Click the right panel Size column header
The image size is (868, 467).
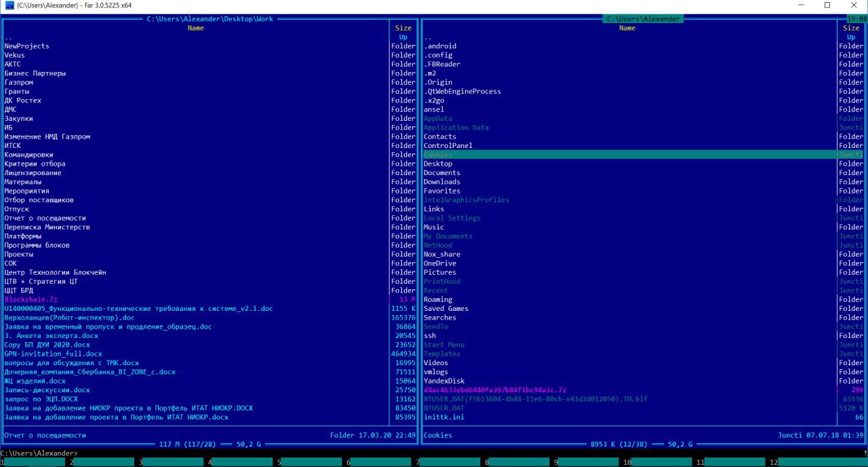point(851,29)
